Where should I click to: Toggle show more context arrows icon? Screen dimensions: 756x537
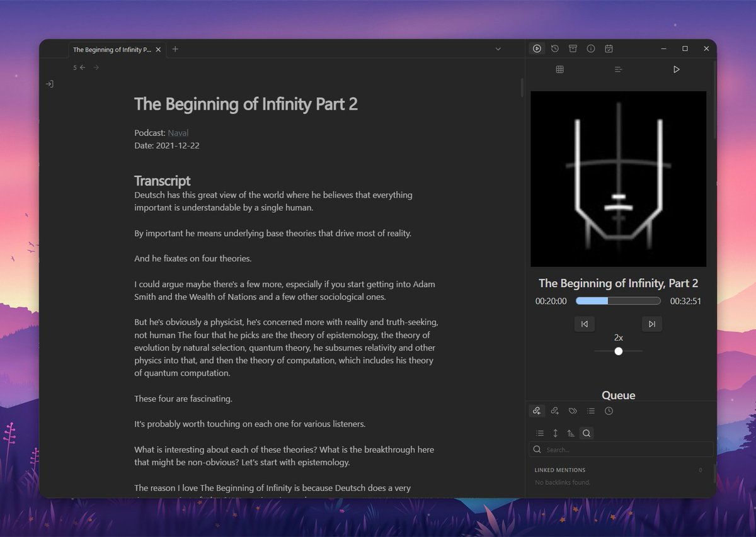tap(555, 433)
